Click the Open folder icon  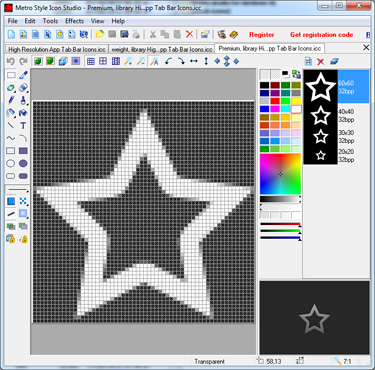click(x=99, y=34)
